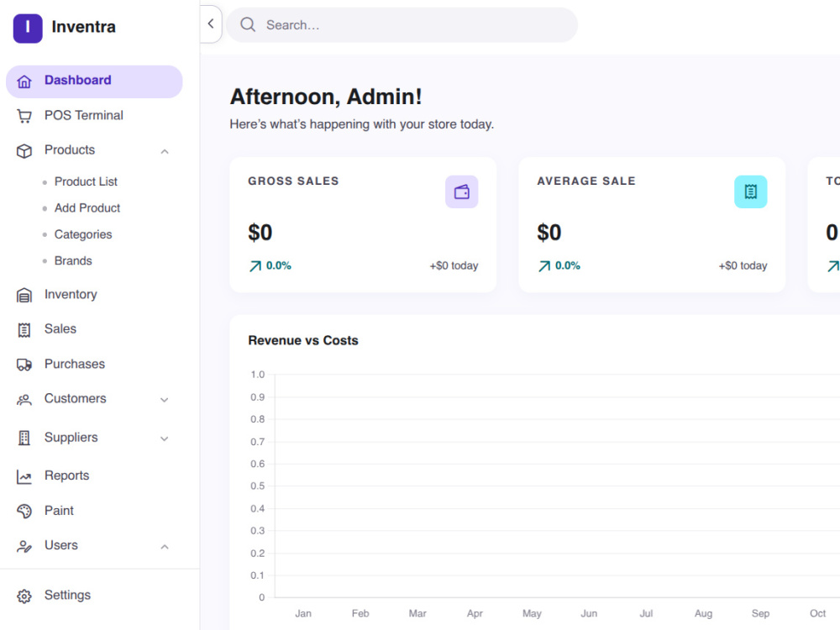Click the Inventra brand name
Image resolution: width=840 pixels, height=630 pixels.
coord(83,27)
